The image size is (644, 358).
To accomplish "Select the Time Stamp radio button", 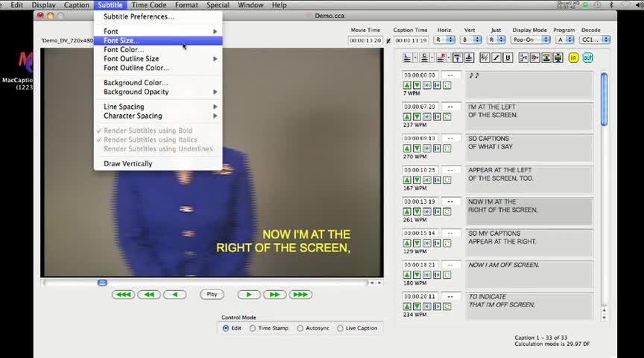I will click(x=253, y=328).
